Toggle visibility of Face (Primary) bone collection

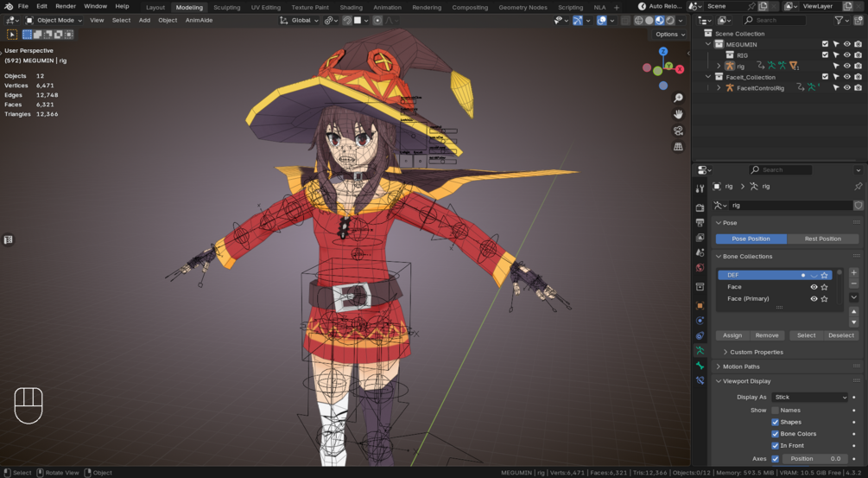point(814,298)
